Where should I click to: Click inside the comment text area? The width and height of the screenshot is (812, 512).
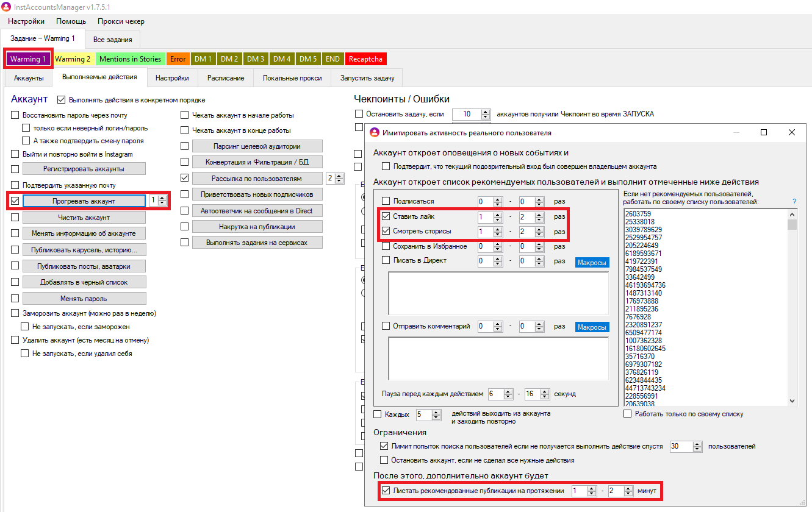click(498, 358)
